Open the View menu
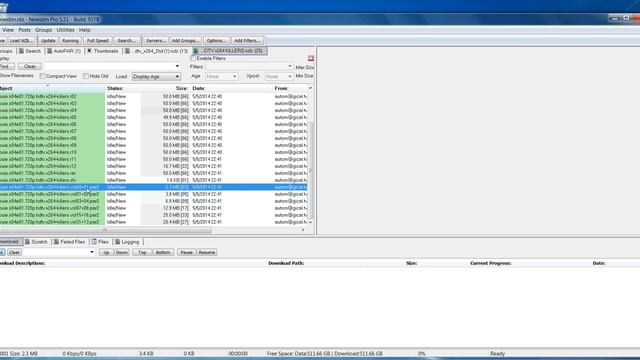This screenshot has width=640, height=360. click(x=8, y=30)
